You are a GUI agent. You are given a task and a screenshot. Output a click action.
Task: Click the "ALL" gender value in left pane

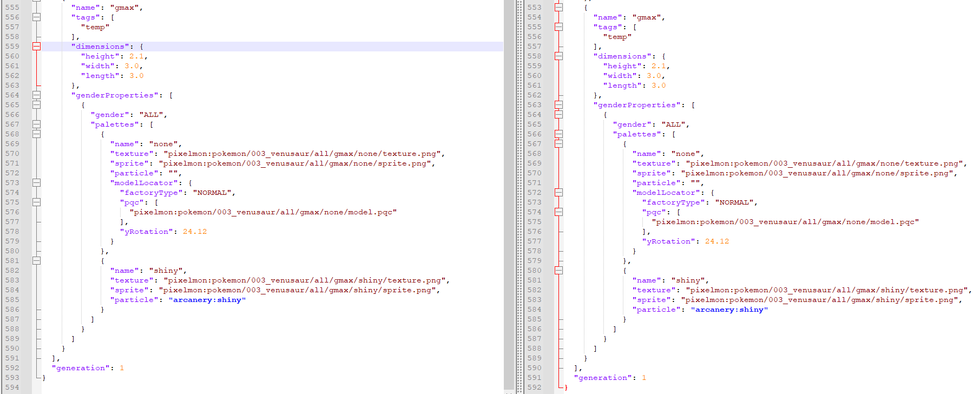pos(151,115)
